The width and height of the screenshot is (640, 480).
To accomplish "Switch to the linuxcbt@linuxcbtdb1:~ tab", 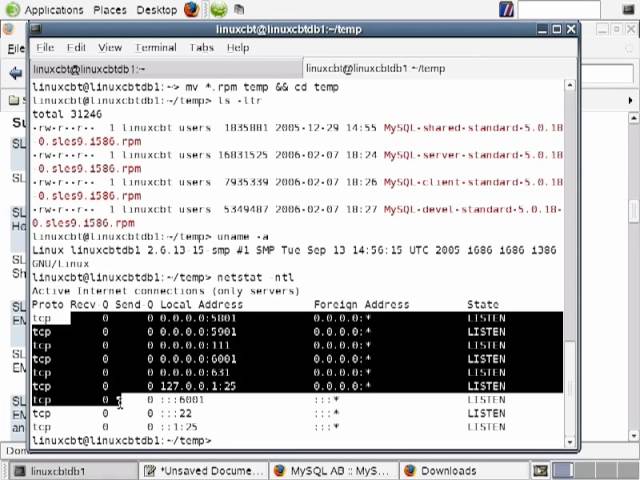I will [x=166, y=69].
